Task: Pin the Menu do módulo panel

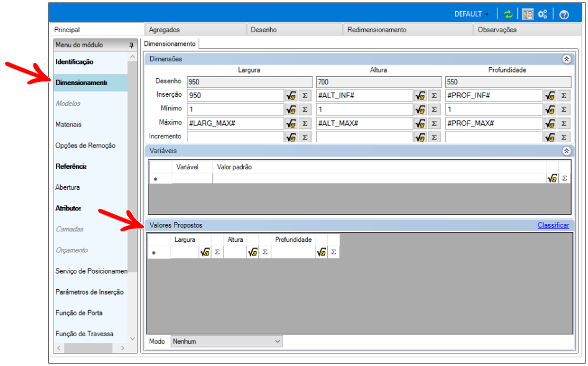Action: (131, 45)
